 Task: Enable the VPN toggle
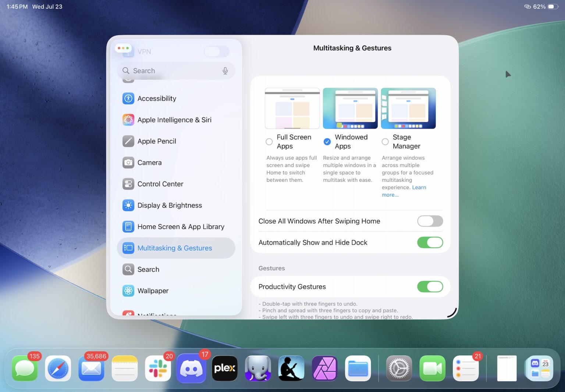coord(216,51)
